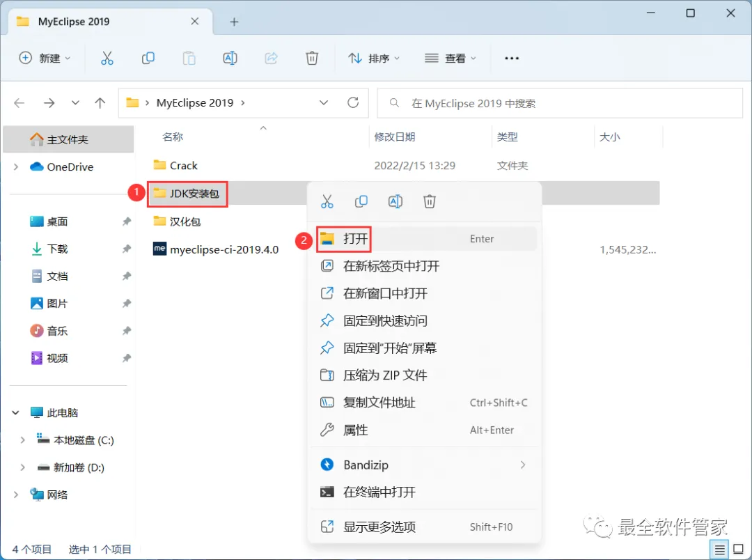752x560 pixels.
Task: Select the JDK安装包 folder
Action: tap(187, 194)
